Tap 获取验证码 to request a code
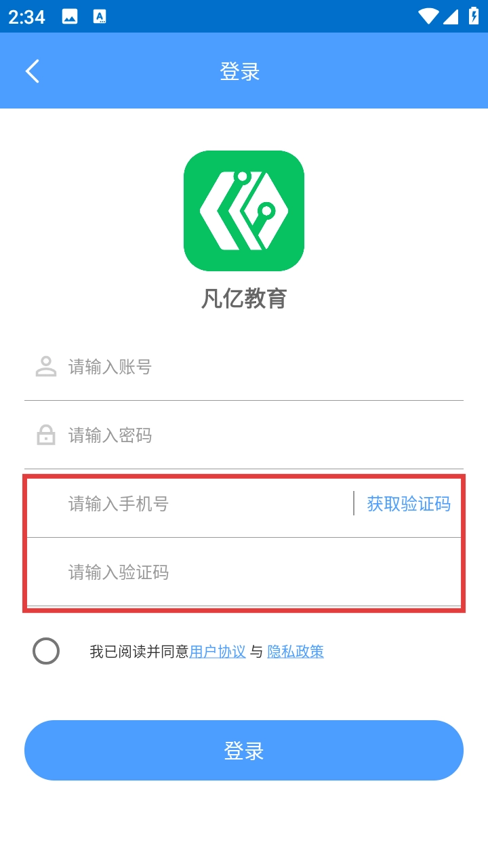This screenshot has height=868, width=488. coord(409,504)
